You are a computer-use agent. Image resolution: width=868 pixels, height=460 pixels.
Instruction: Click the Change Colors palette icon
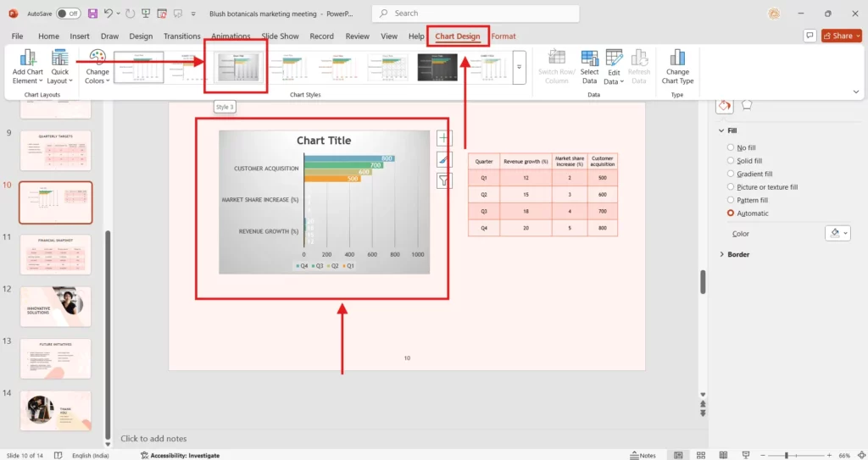coord(97,58)
